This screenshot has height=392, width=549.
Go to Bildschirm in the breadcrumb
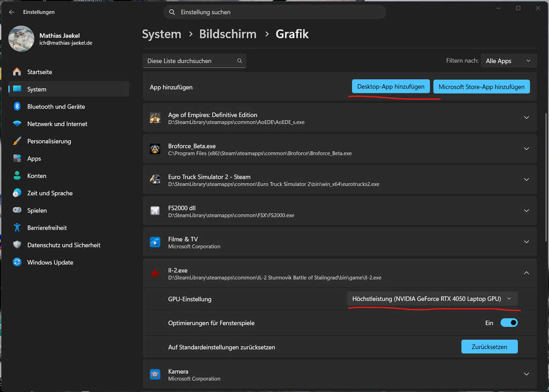tap(227, 34)
